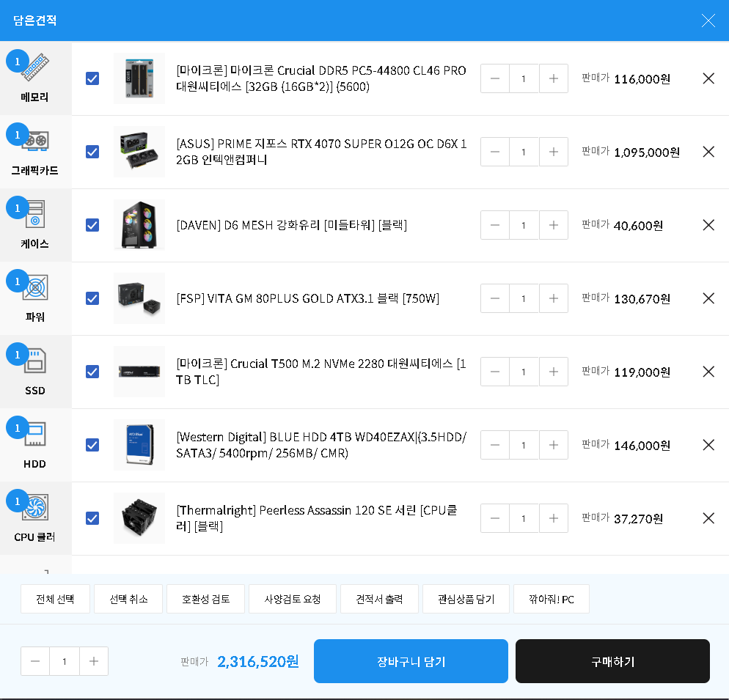Decrease quantity of FSP VITA GM power
Viewport: 729px width, 700px height.
click(494, 298)
